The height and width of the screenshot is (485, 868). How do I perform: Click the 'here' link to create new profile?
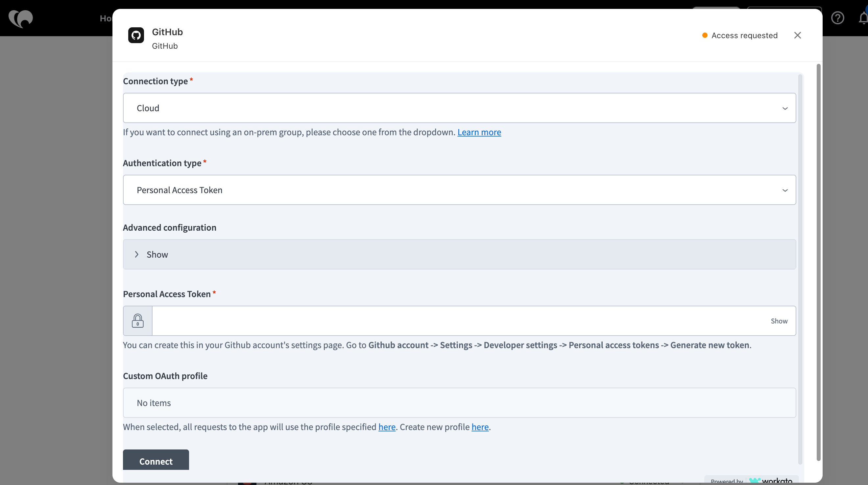pyautogui.click(x=480, y=427)
